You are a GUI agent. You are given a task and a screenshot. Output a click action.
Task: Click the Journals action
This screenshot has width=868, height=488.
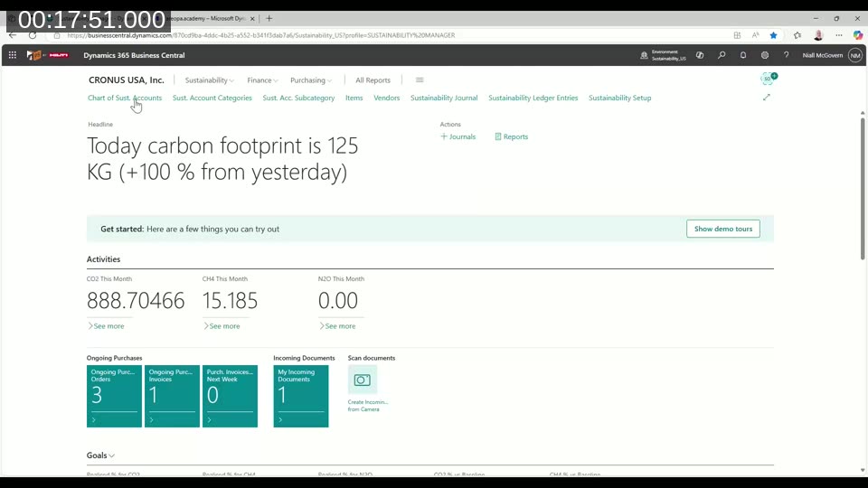pyautogui.click(x=458, y=136)
